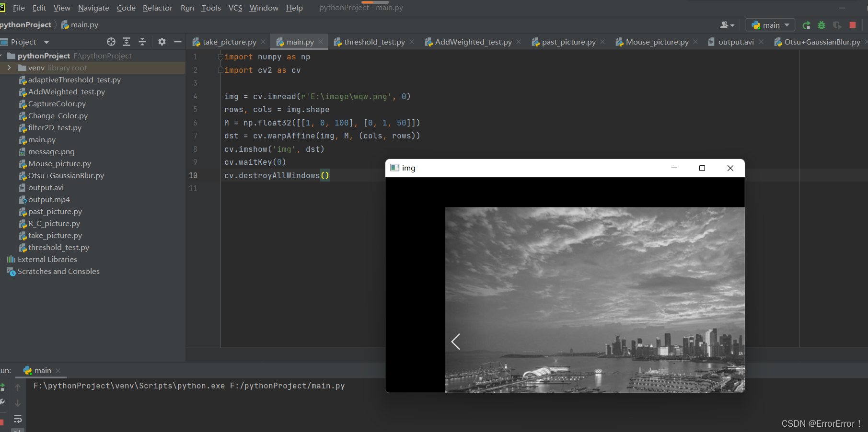Click the back arrow on img window
Viewport: 868px width, 432px height.
click(x=456, y=341)
